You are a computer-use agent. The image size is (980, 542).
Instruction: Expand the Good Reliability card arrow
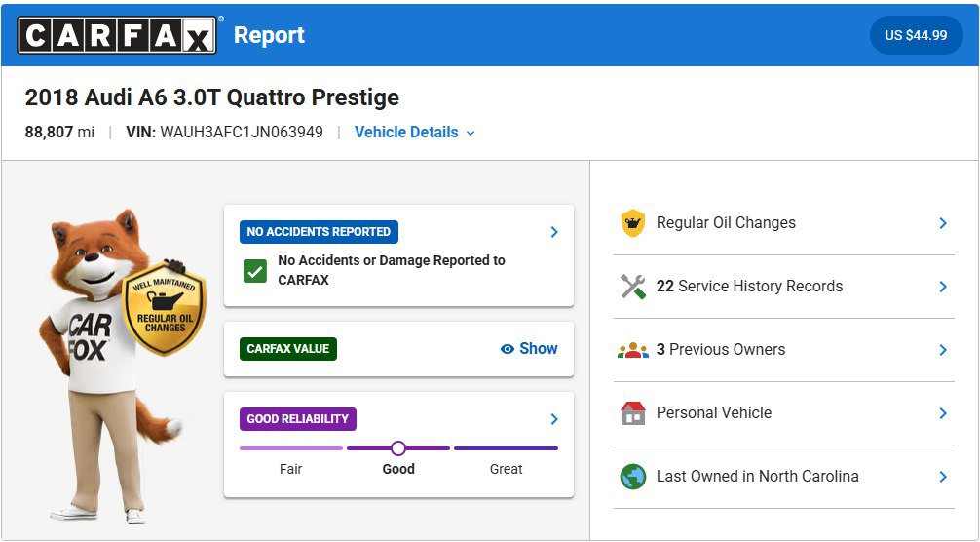point(553,419)
